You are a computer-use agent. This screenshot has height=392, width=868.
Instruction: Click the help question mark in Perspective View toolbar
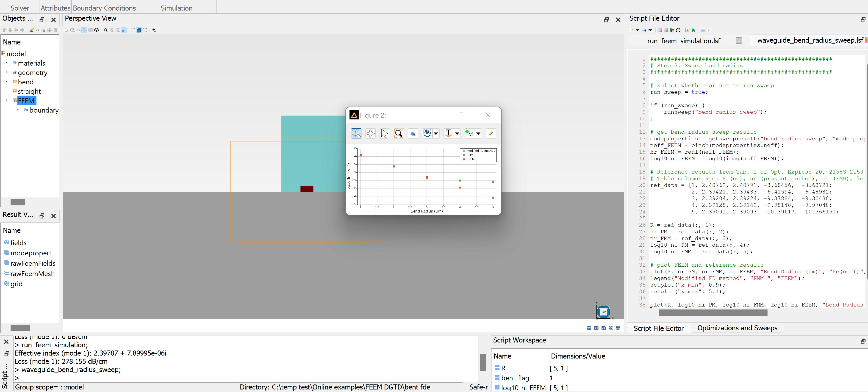(96, 30)
